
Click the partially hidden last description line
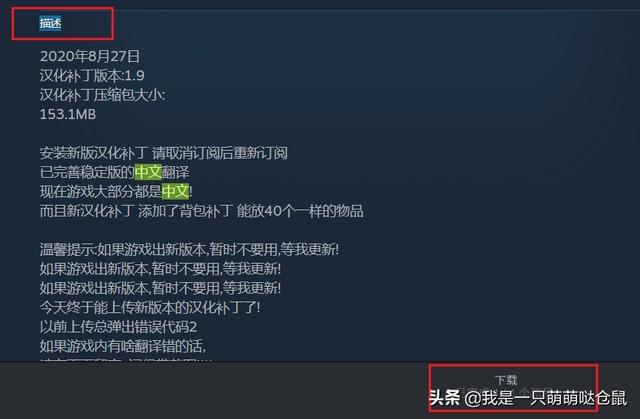pyautogui.click(x=127, y=359)
